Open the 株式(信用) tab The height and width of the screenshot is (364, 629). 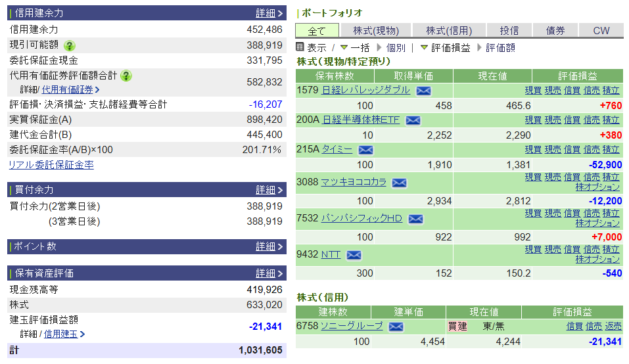click(449, 30)
